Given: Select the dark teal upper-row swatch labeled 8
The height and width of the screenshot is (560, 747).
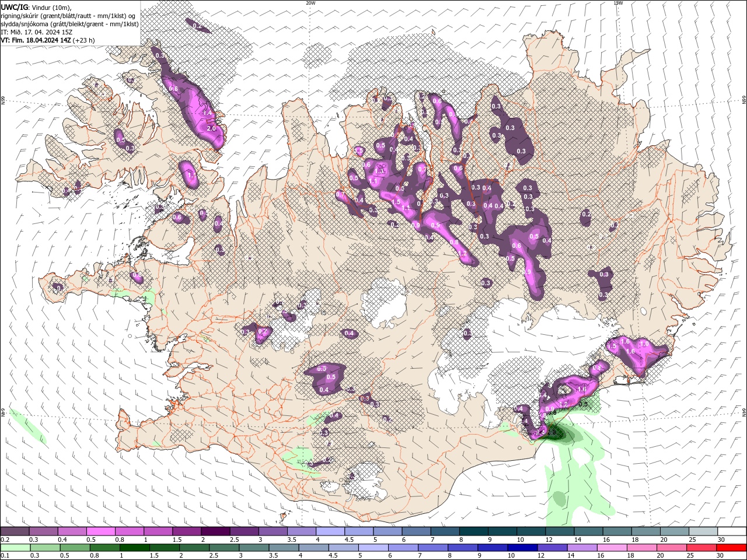Looking at the screenshot, I should [x=473, y=531].
